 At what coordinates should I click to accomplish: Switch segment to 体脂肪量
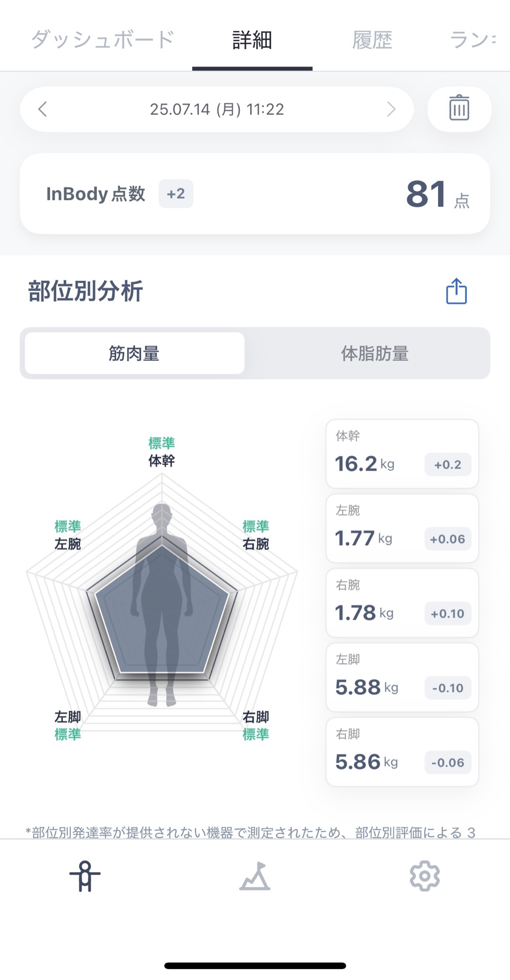pos(374,353)
